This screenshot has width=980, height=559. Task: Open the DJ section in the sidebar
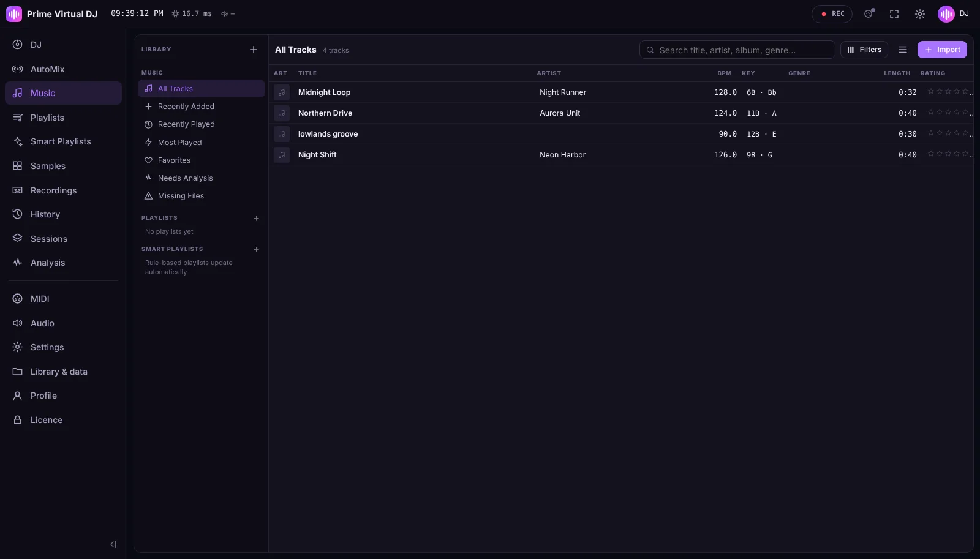click(x=63, y=45)
